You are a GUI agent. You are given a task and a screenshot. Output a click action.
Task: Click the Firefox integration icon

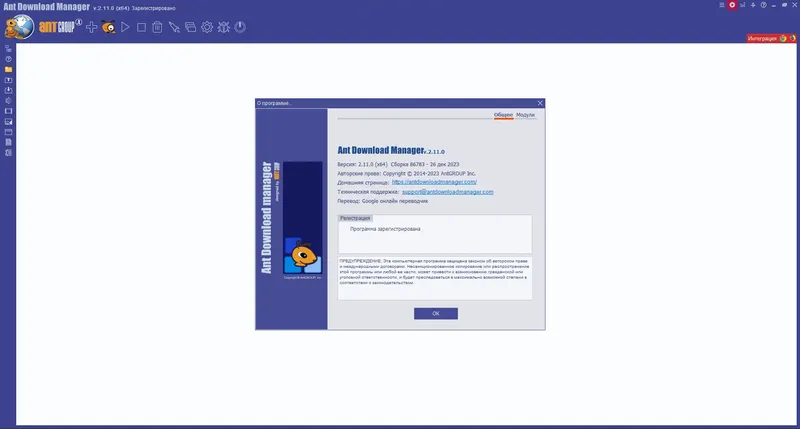[x=792, y=38]
